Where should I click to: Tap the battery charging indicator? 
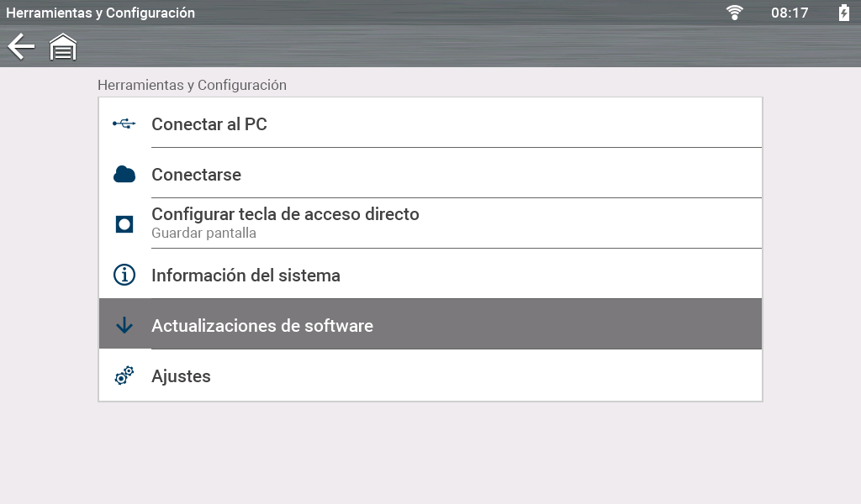point(843,13)
